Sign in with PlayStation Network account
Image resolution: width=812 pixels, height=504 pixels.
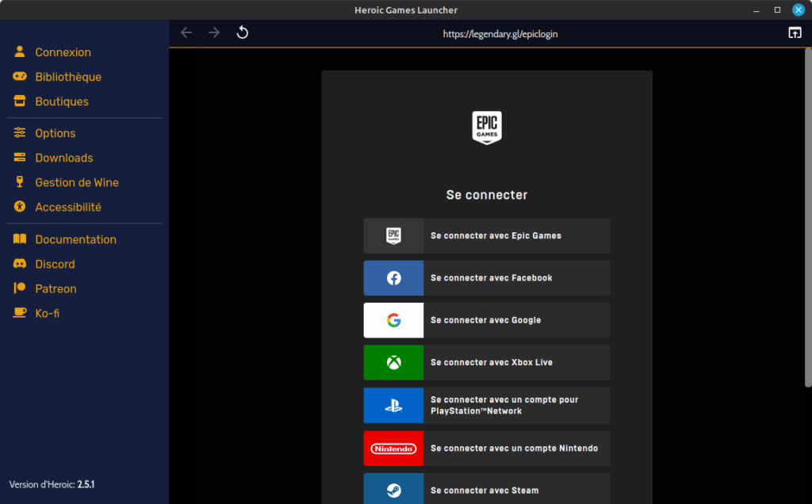click(x=487, y=405)
